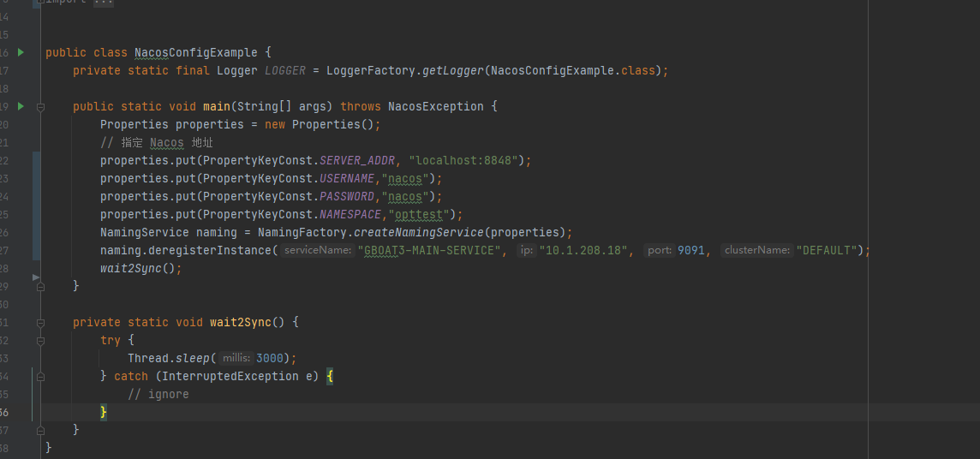Image resolution: width=980 pixels, height=459 pixels.
Task: Click the createNamingService method call
Action: 419,232
